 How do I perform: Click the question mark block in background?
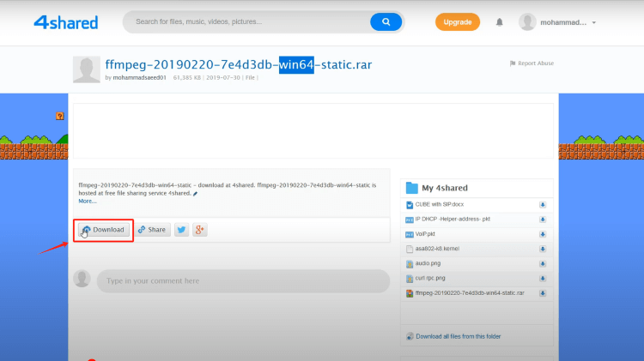pos(60,116)
